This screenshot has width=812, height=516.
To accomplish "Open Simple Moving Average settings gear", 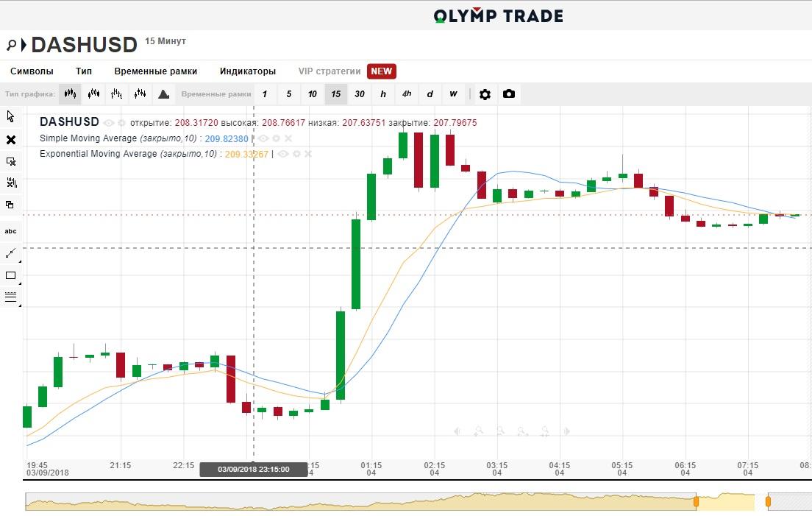I will coord(277,138).
